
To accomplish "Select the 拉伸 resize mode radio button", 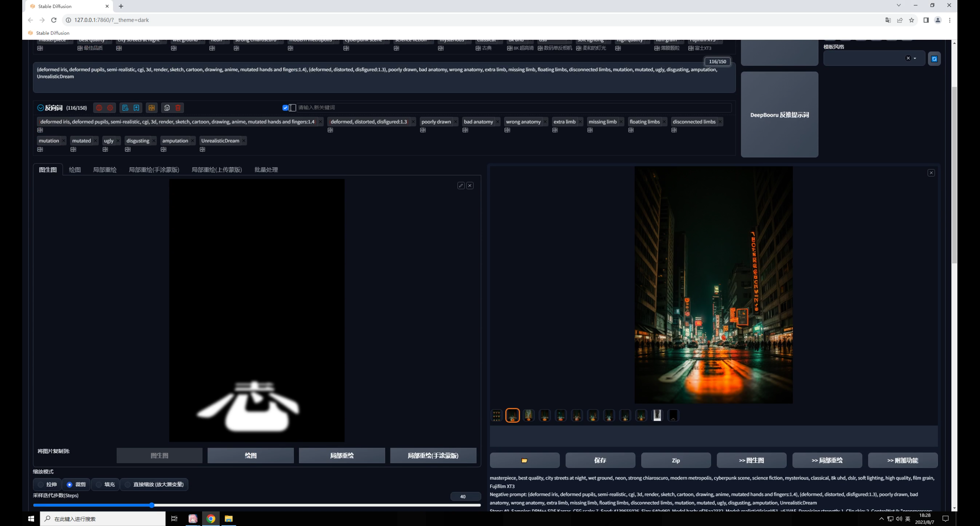I will [x=41, y=485].
